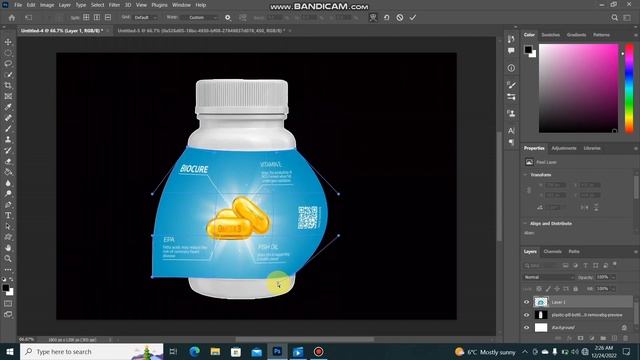The height and width of the screenshot is (360, 640).
Task: Select the Zoom tool
Action: tap(8, 258)
